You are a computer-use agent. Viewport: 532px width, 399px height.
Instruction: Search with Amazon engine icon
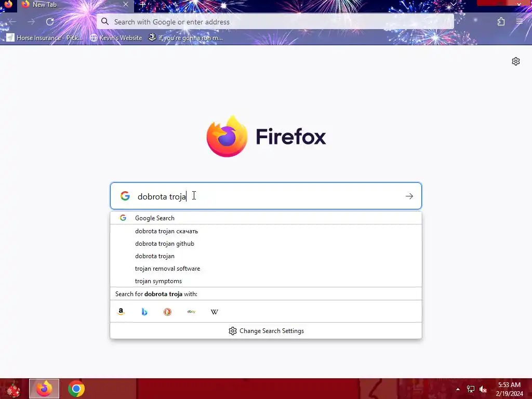click(121, 312)
